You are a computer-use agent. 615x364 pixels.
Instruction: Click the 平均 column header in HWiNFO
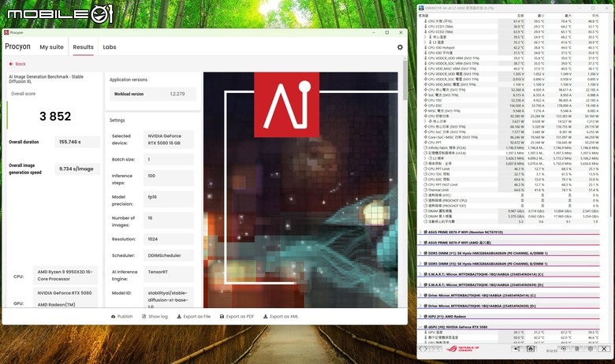click(595, 16)
